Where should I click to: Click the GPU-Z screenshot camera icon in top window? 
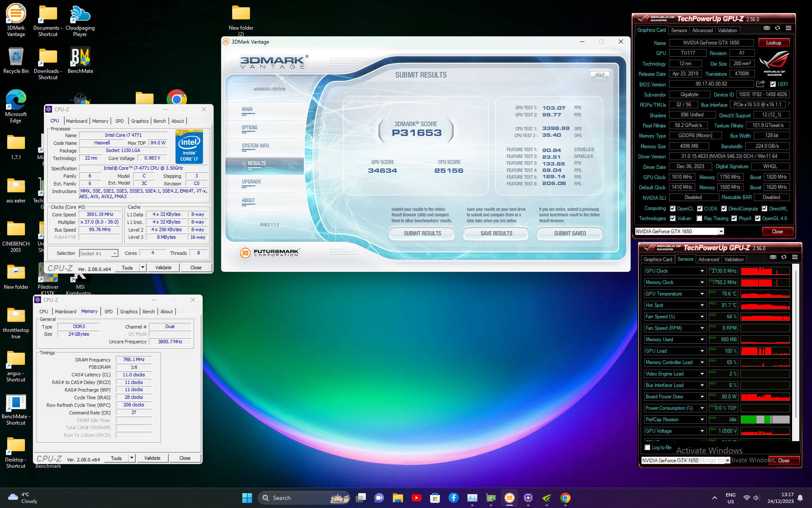click(x=766, y=28)
